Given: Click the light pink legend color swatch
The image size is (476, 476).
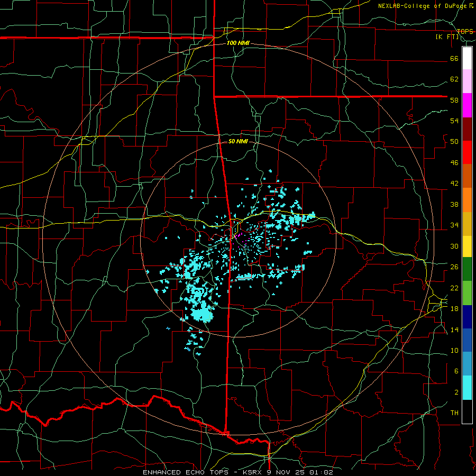Looking at the screenshot, I should pos(467,81).
